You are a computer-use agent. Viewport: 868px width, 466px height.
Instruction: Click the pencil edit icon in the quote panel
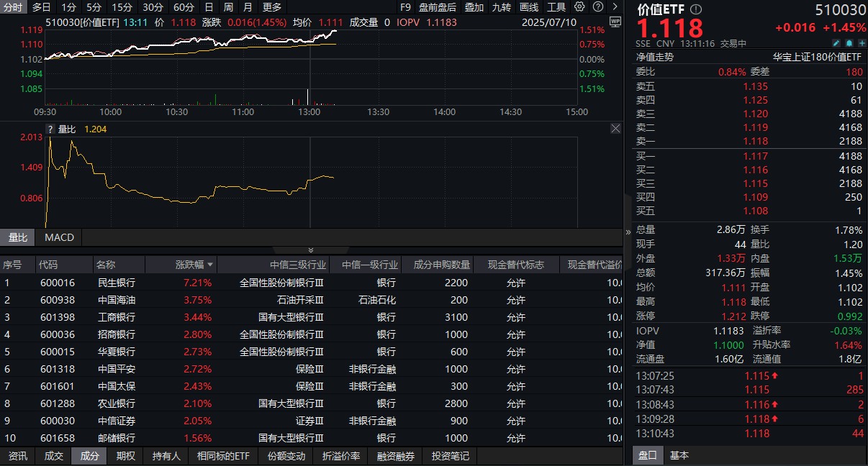click(835, 43)
